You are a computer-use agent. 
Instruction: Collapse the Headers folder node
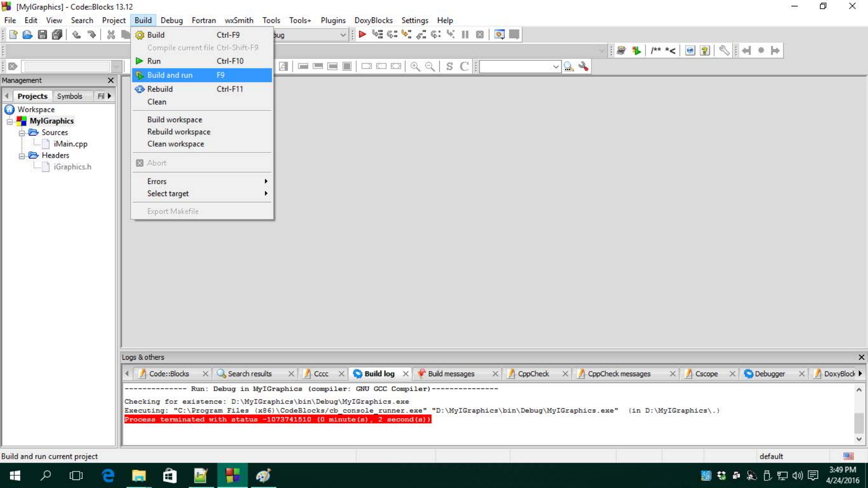(22, 156)
